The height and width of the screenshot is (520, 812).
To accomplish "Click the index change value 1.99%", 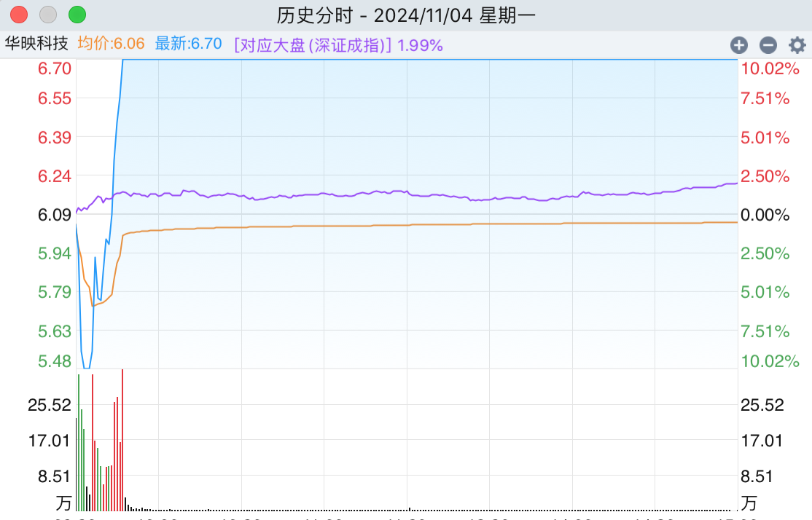I will click(420, 46).
